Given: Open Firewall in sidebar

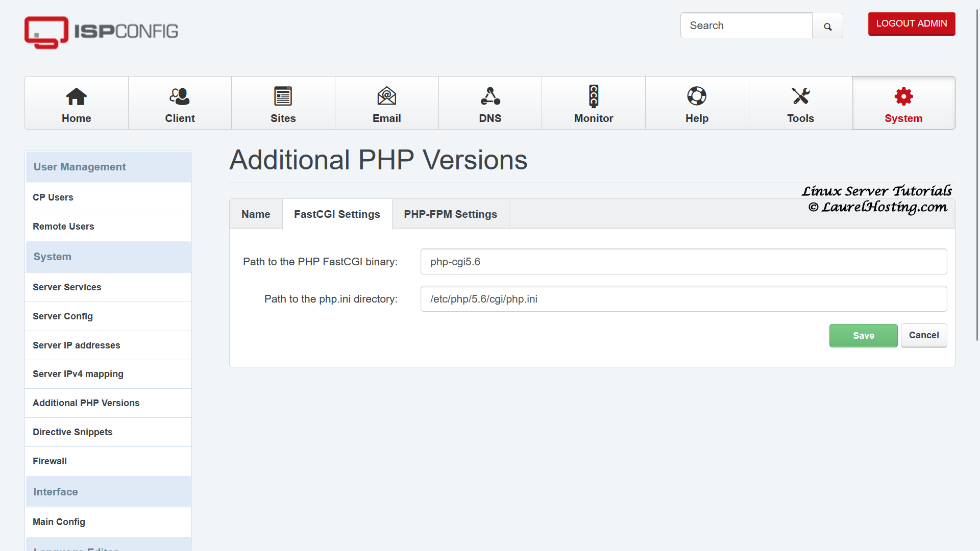Looking at the screenshot, I should click(x=108, y=461).
